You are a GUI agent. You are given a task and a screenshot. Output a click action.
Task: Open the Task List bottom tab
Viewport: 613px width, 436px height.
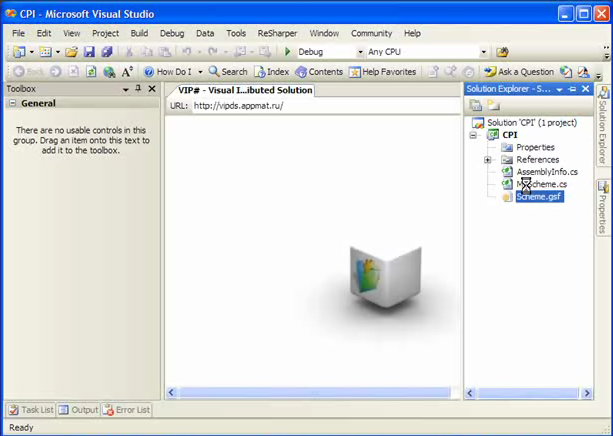coord(31,410)
